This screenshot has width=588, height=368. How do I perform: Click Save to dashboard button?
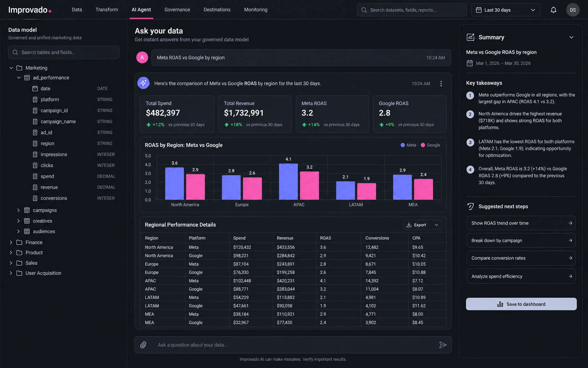[521, 304]
